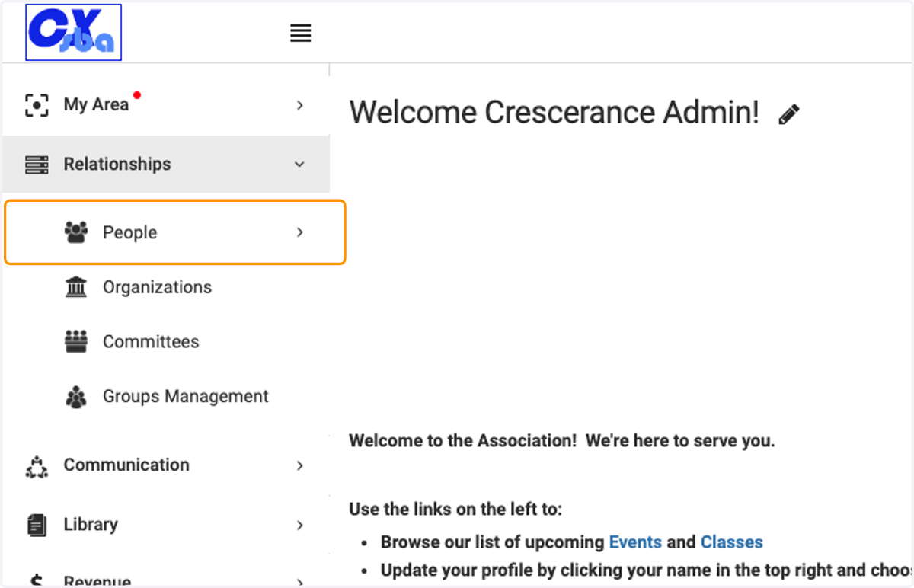Open the Committees page

151,342
